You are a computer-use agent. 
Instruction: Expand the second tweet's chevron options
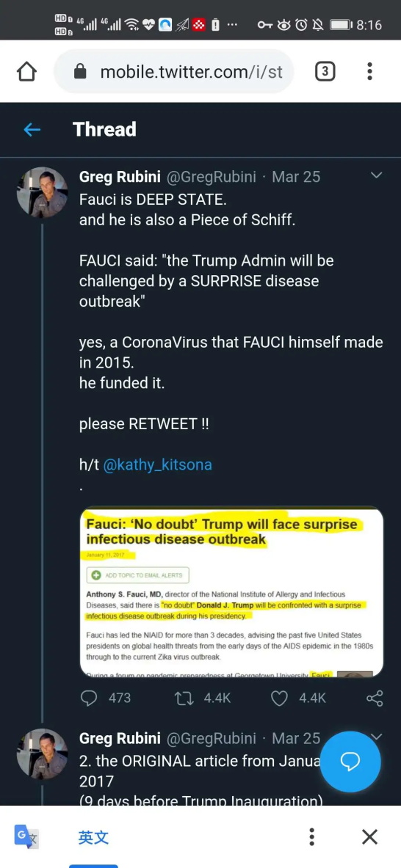point(376,736)
